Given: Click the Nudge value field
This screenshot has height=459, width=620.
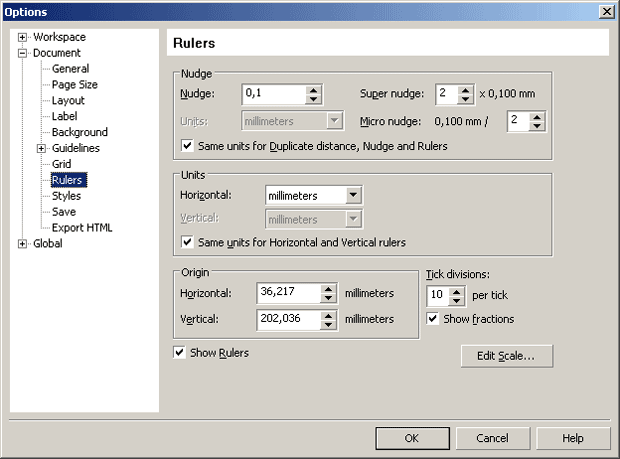Looking at the screenshot, I should coord(274,94).
